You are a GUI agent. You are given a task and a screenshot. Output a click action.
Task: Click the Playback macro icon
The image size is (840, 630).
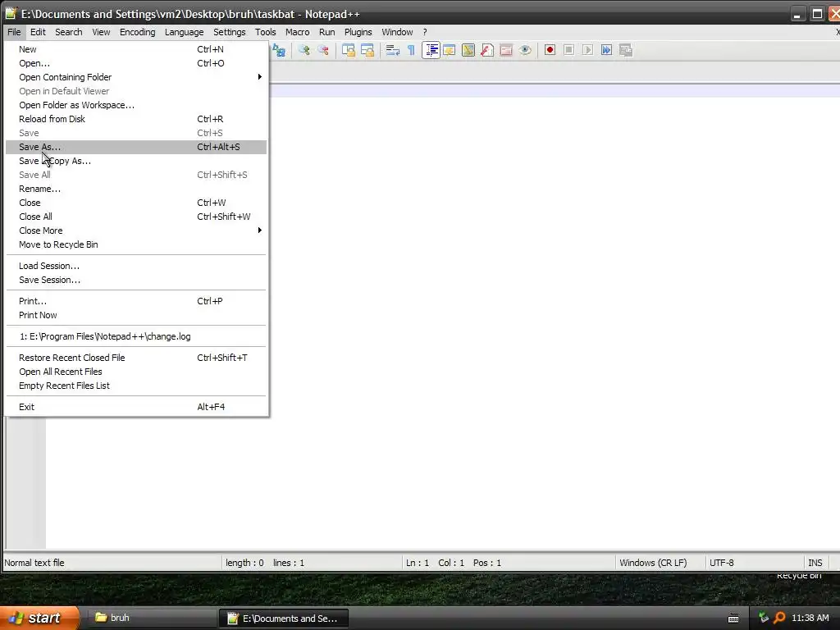(x=587, y=50)
